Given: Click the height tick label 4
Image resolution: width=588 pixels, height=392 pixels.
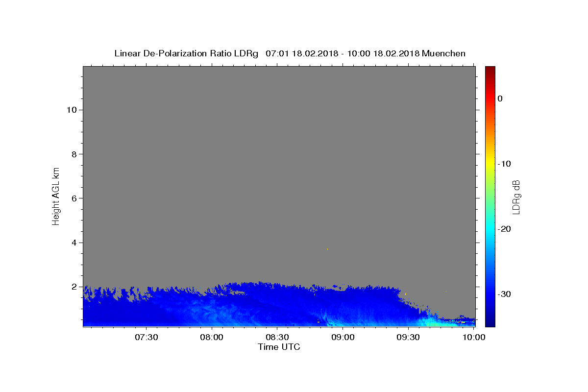Looking at the screenshot, I should click(x=73, y=243).
